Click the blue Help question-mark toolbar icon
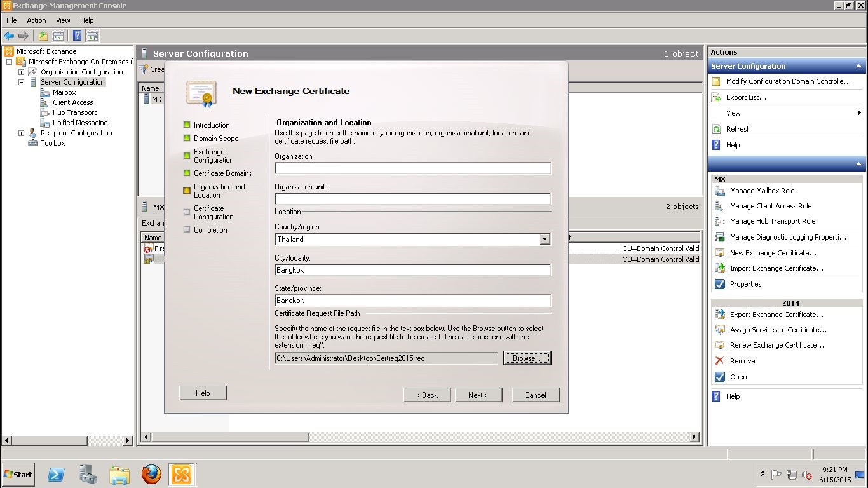 coord(77,36)
